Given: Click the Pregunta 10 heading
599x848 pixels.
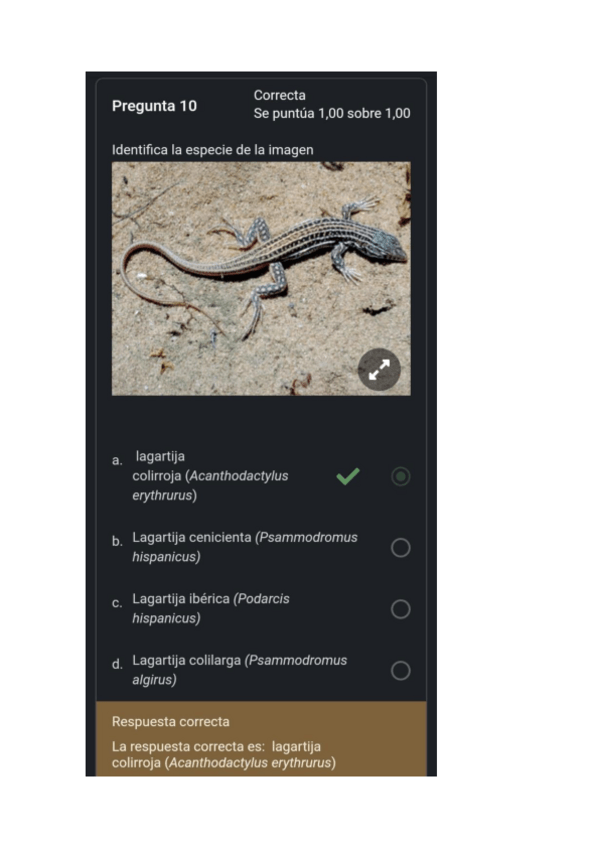Looking at the screenshot, I should tap(154, 105).
